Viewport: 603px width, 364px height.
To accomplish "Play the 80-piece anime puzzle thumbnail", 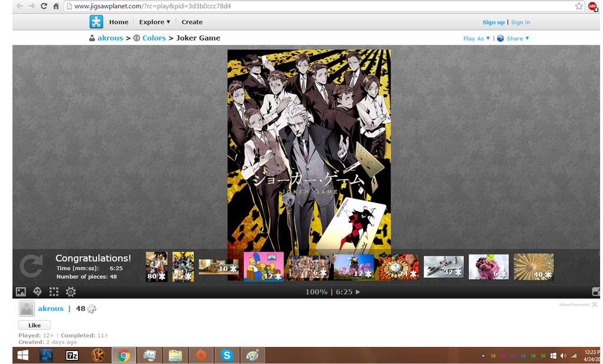I will coord(157,267).
